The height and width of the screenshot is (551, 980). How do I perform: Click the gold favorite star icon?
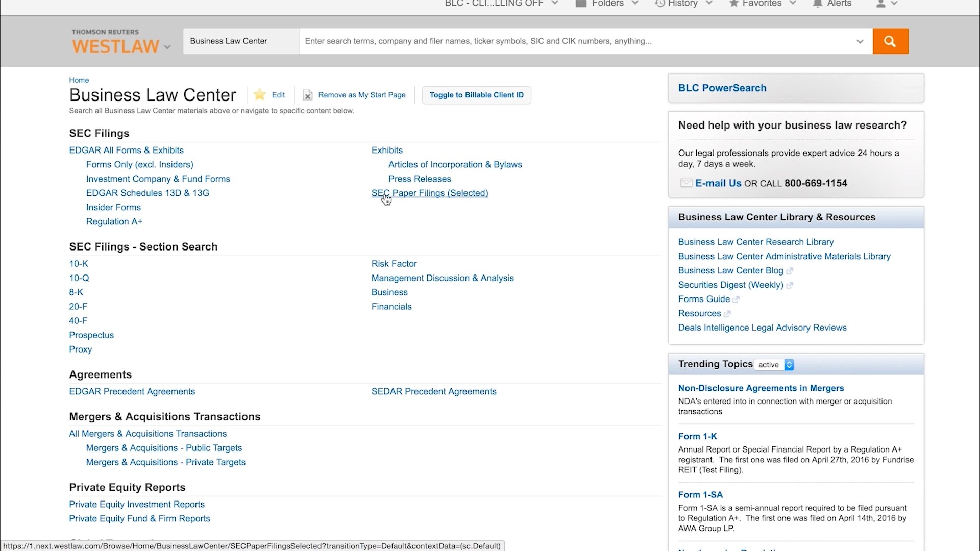[x=260, y=94]
